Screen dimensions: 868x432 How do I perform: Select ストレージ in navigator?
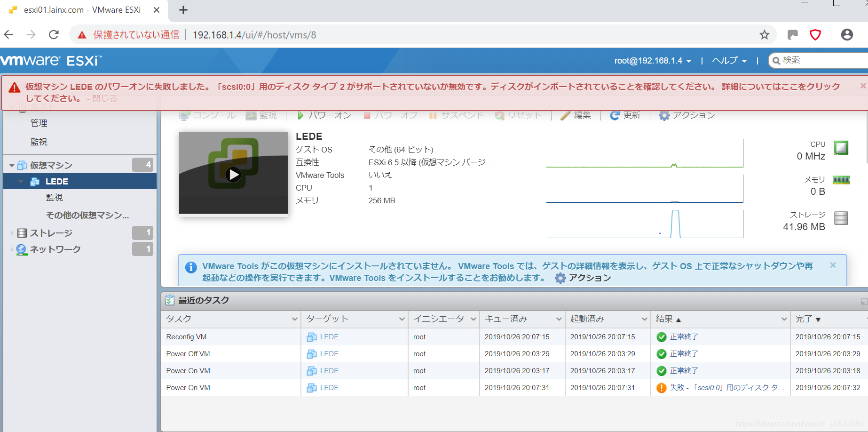[x=51, y=233]
